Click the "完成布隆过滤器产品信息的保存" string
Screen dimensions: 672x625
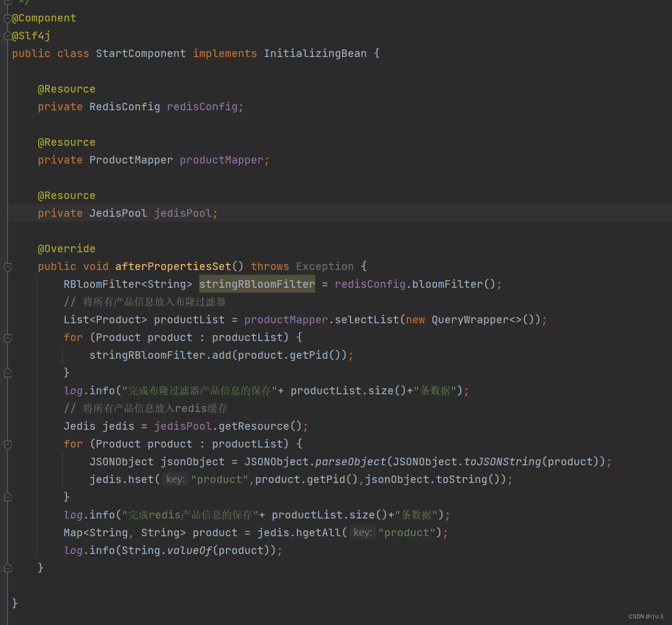(200, 390)
